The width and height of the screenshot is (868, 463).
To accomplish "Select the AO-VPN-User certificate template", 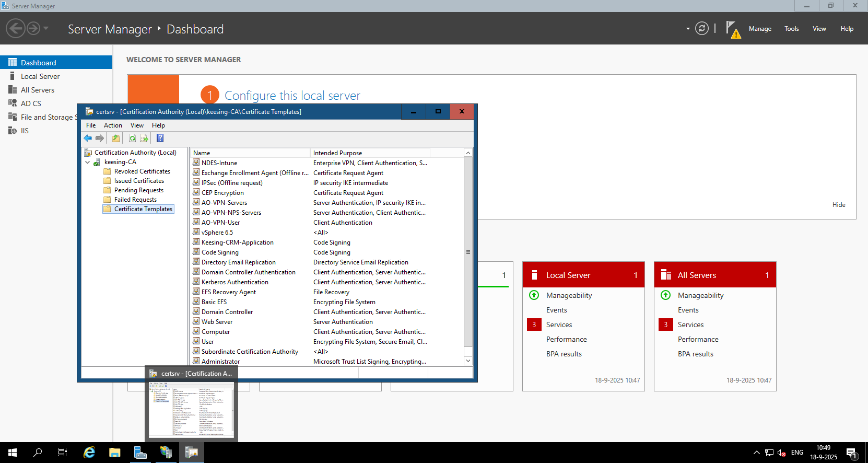I will point(220,223).
